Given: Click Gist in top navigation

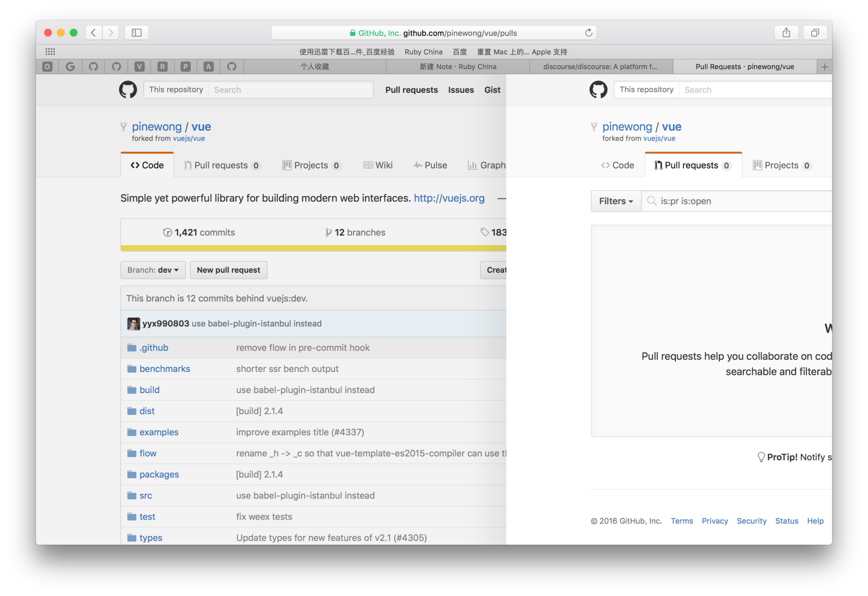Looking at the screenshot, I should (x=492, y=90).
